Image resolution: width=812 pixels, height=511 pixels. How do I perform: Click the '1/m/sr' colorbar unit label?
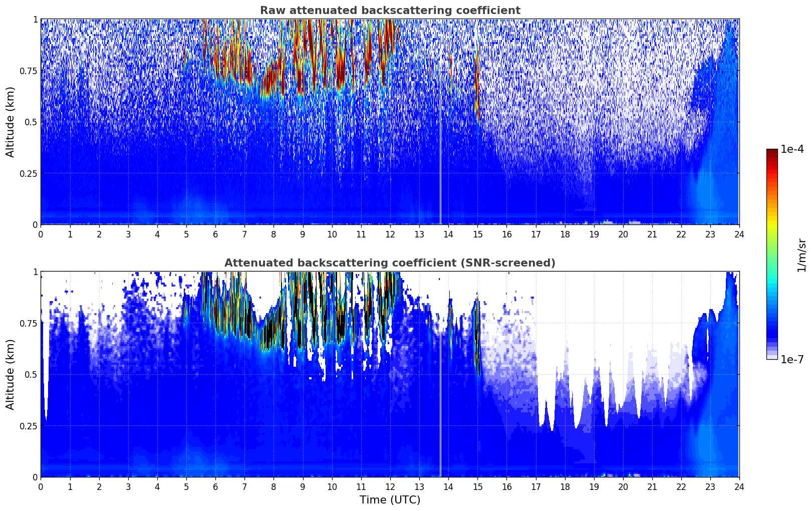click(801, 255)
